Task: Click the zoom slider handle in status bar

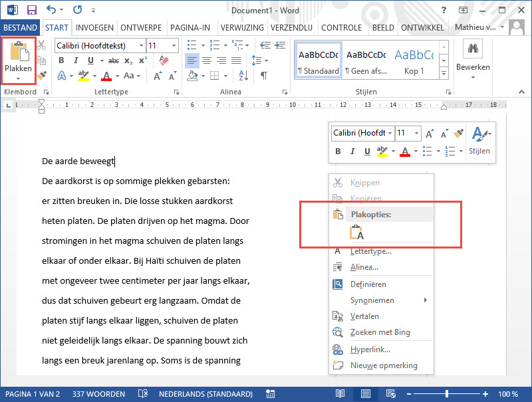Action: coord(447,393)
